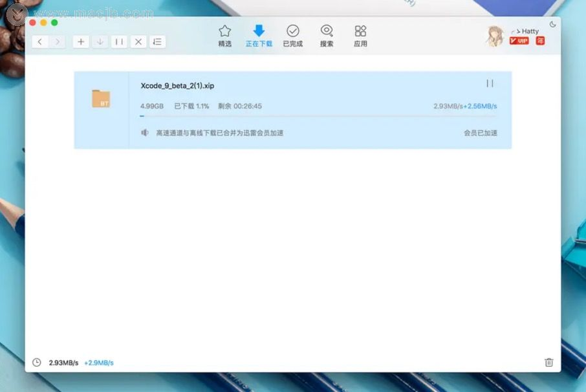Click the 已下载 1.1% progress text
This screenshot has height=392, width=586.
(191, 106)
